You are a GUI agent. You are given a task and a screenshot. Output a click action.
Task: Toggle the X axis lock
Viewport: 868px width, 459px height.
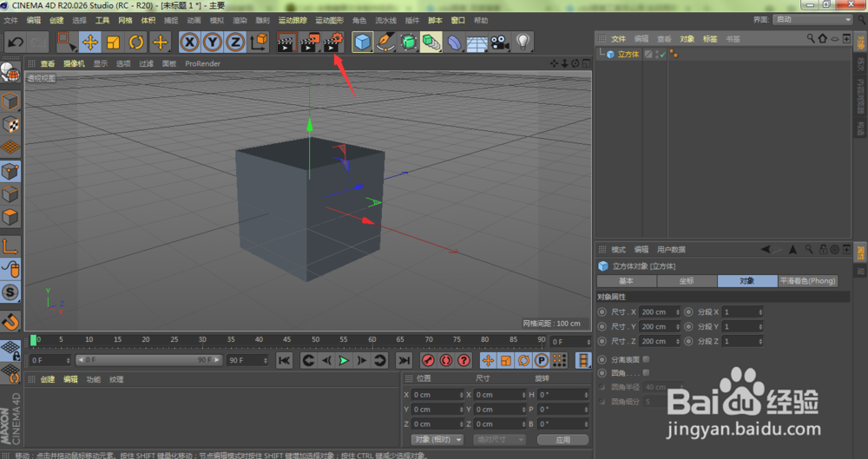coord(189,42)
